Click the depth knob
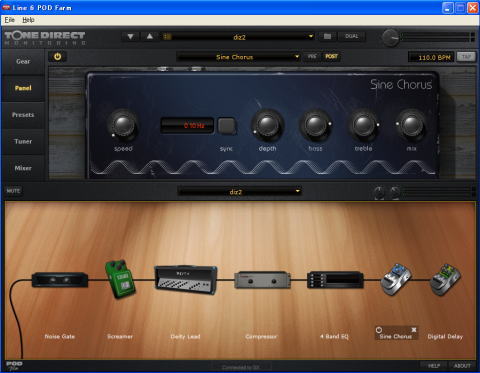The width and height of the screenshot is (480, 373). coord(267,126)
